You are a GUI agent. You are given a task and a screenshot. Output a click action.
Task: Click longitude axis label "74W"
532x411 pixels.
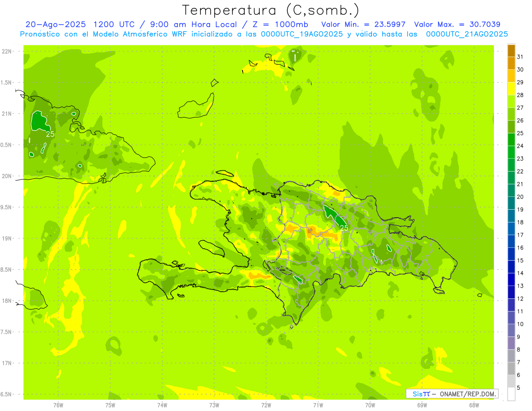coord(162,405)
